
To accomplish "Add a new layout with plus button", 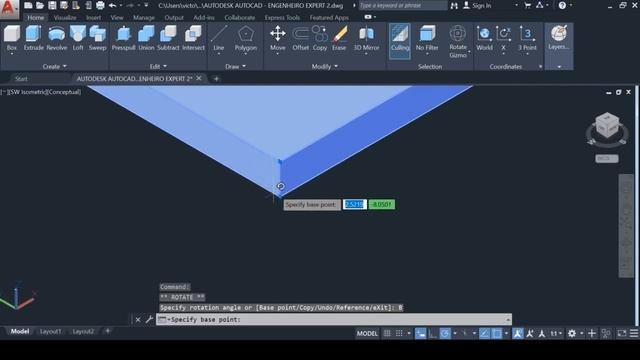I will tap(108, 331).
